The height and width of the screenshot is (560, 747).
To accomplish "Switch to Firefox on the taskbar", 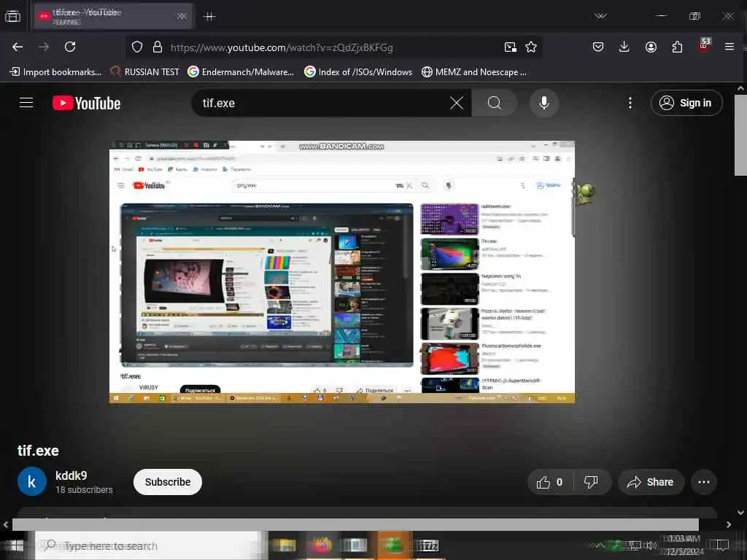I will click(321, 545).
